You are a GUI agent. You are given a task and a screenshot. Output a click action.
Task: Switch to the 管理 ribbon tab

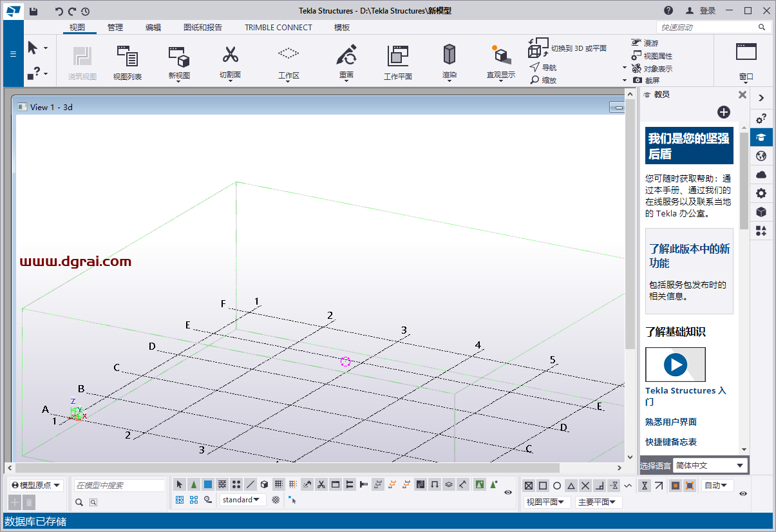coord(115,27)
